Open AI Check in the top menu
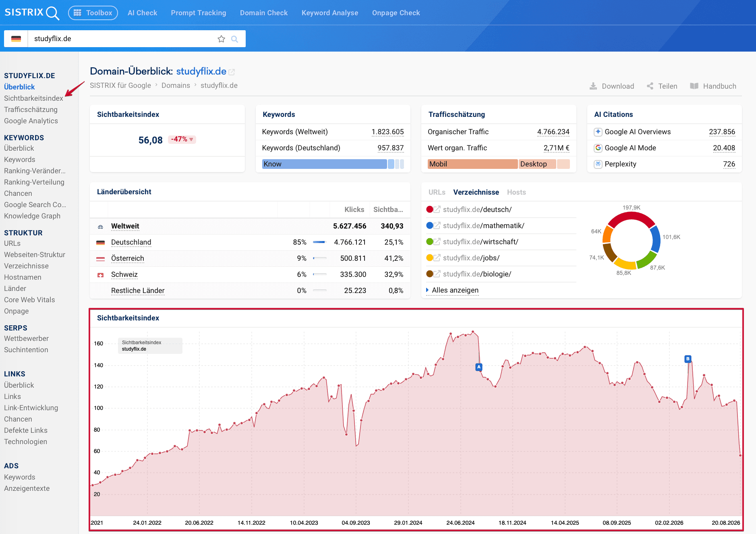The width and height of the screenshot is (756, 534). 142,13
